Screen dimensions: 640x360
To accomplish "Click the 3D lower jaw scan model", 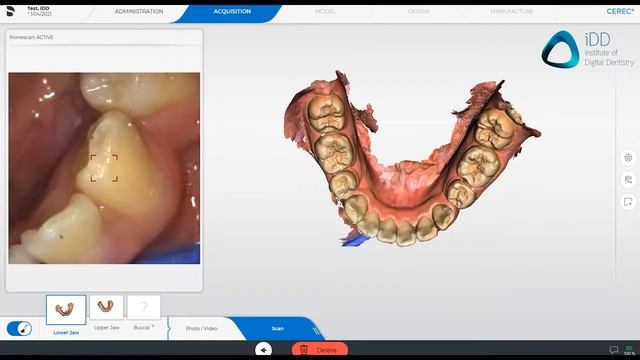I will pyautogui.click(x=412, y=159).
